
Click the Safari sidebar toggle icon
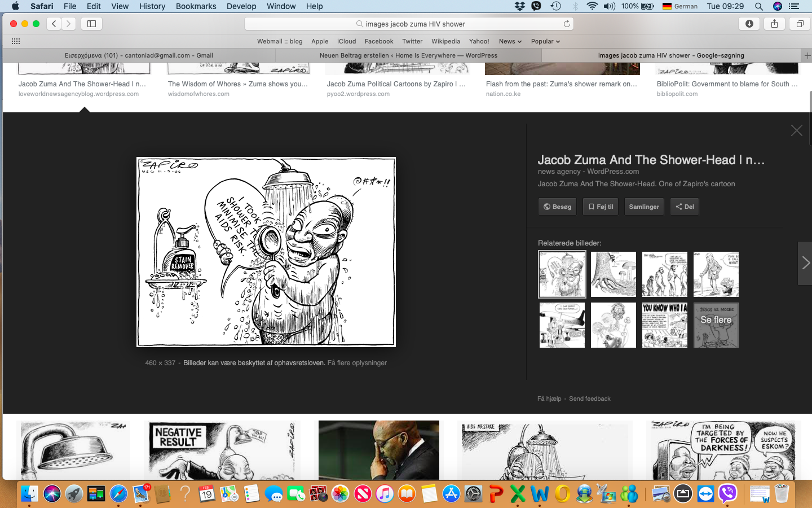[x=91, y=24]
